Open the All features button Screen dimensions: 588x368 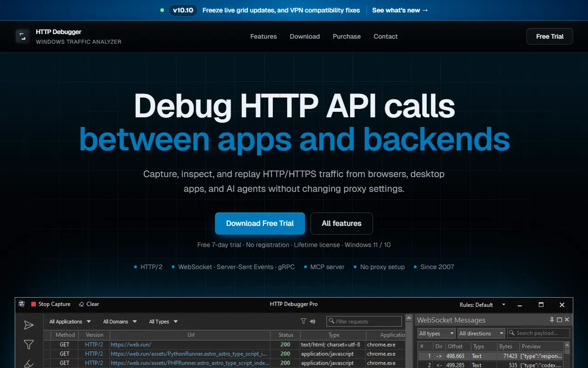click(x=342, y=224)
